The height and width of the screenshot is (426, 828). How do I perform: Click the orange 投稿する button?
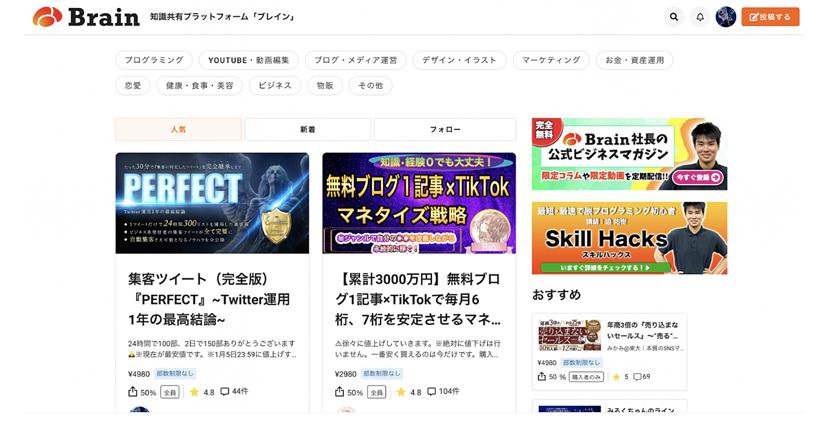point(770,17)
